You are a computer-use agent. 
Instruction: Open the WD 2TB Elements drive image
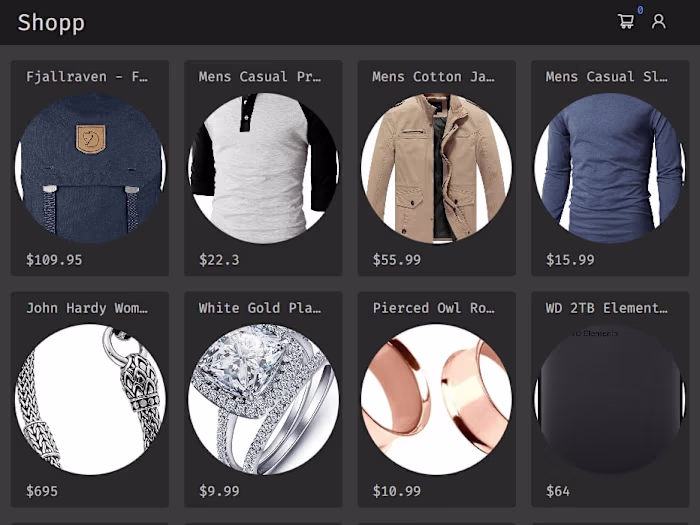coord(610,400)
